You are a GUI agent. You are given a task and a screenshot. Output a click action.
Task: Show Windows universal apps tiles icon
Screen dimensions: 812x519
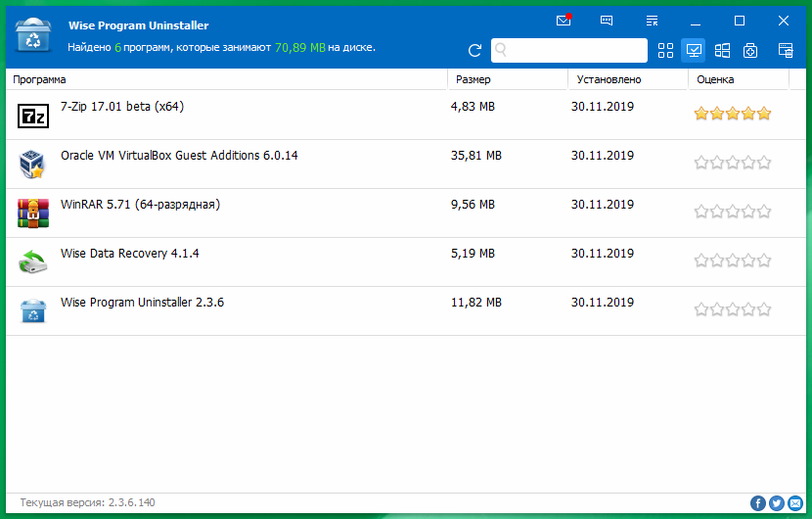[x=722, y=50]
